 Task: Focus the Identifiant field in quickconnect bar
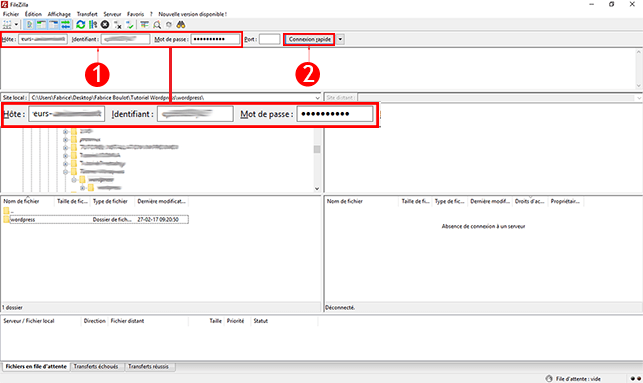125,39
